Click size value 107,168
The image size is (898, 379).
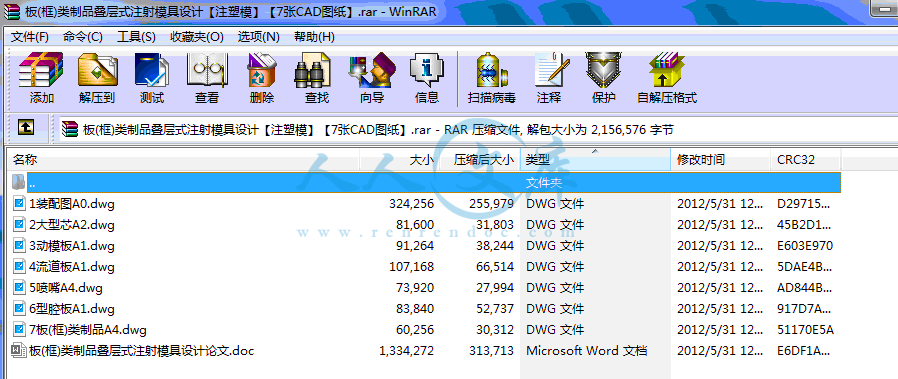point(411,267)
